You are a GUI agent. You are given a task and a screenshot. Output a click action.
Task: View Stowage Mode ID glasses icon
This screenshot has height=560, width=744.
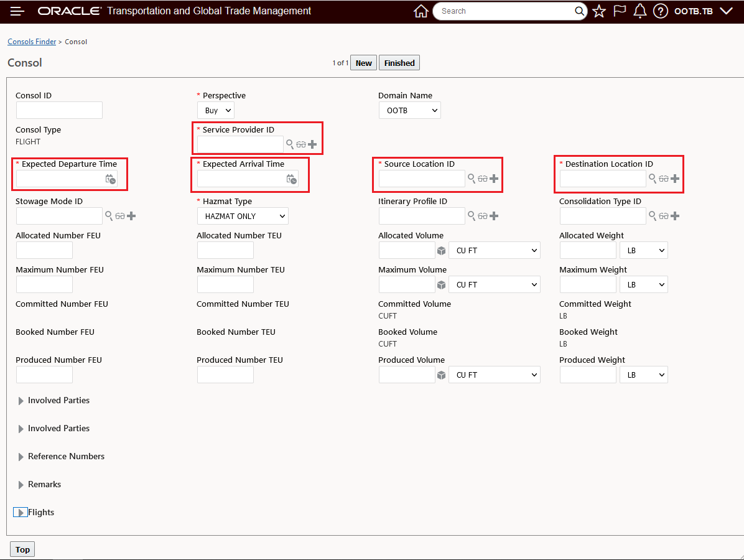120,216
